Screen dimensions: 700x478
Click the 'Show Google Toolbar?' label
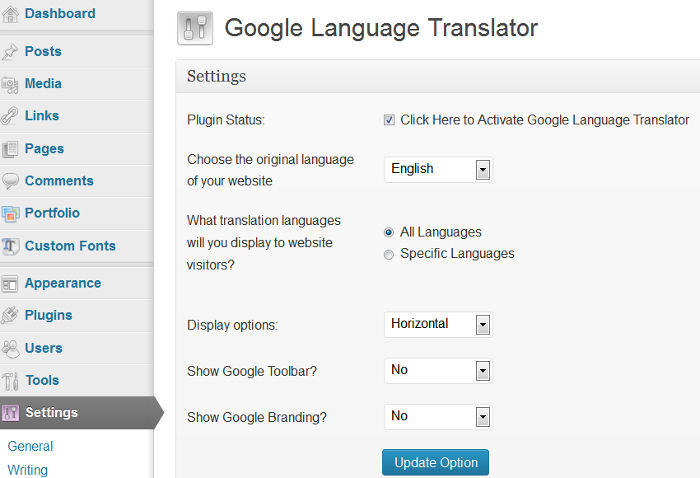click(x=252, y=371)
